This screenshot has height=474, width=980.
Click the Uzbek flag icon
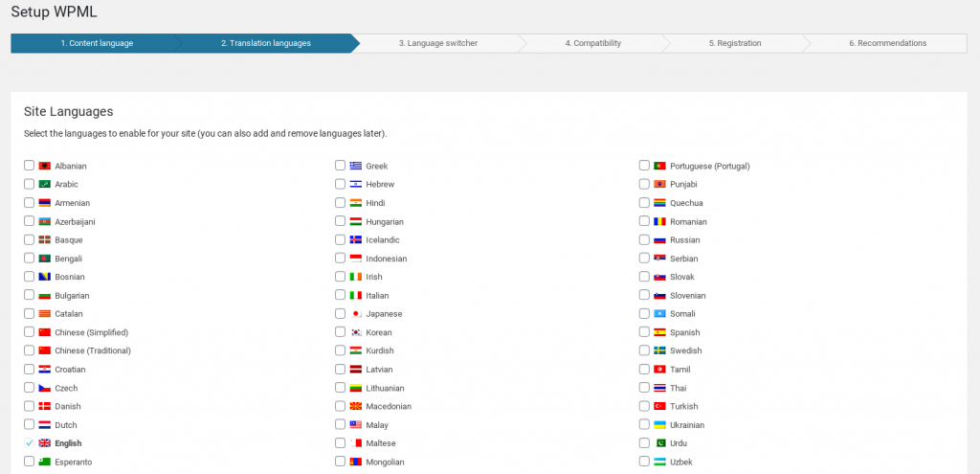tap(659, 463)
